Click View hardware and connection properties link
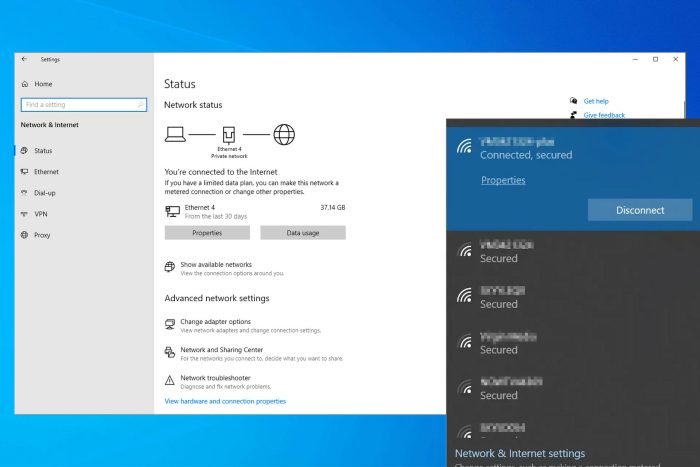 [x=225, y=401]
